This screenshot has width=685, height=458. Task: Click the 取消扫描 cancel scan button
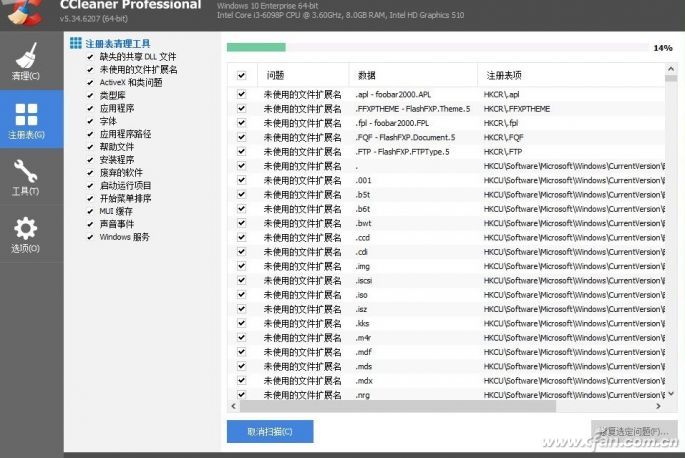[x=270, y=431]
